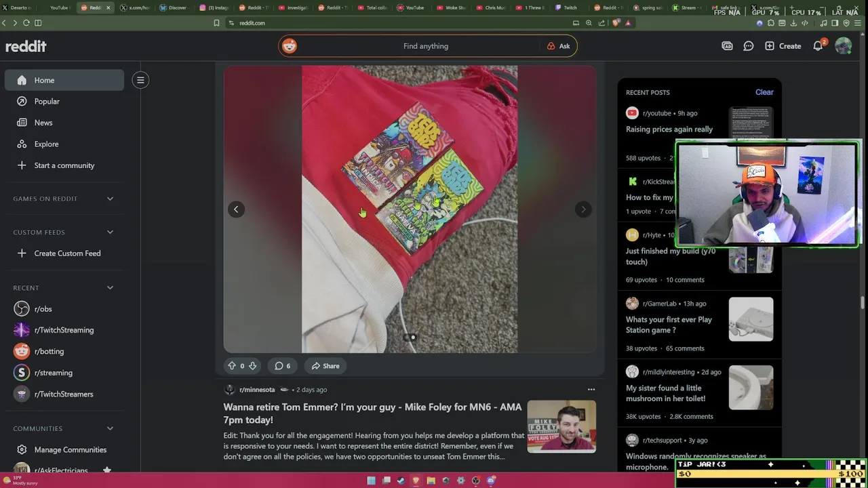This screenshot has width=868, height=488.
Task: Open Mike Foley AMA post title
Action: (x=372, y=413)
